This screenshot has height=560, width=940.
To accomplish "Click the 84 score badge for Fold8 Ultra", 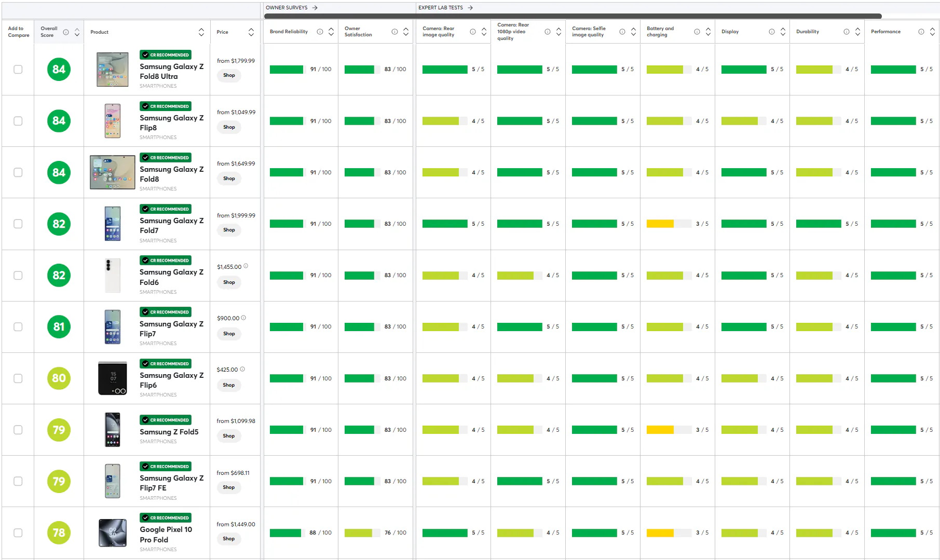I will click(59, 70).
